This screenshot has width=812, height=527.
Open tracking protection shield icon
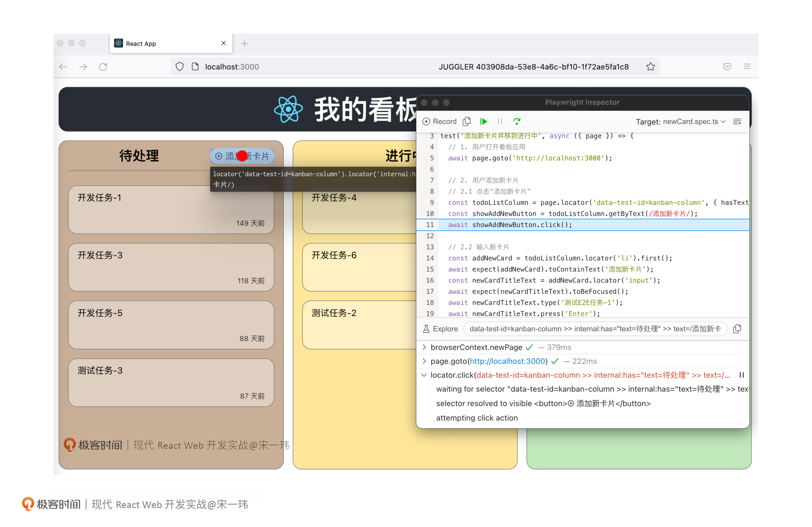tap(180, 66)
